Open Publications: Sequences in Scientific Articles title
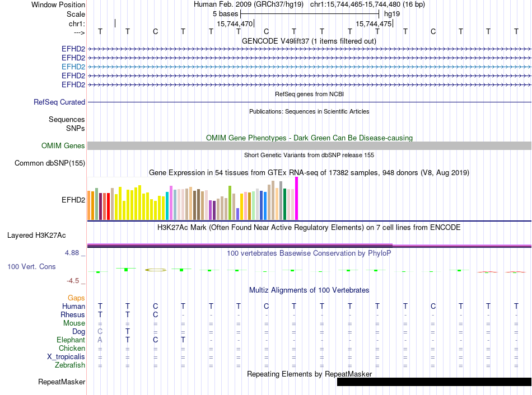 [x=309, y=111]
